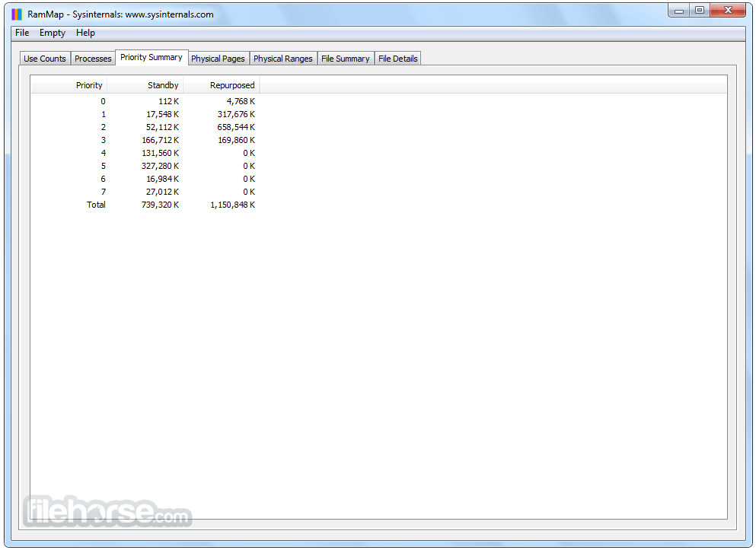Select the Total row label
756x550 pixels.
[96, 205]
